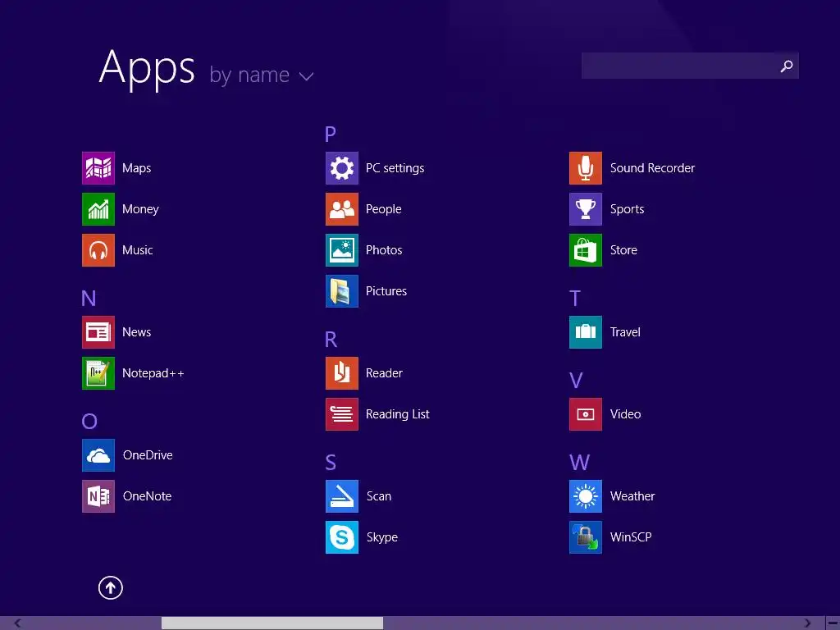
Task: Launch Photos from its icon
Action: pyautogui.click(x=342, y=249)
